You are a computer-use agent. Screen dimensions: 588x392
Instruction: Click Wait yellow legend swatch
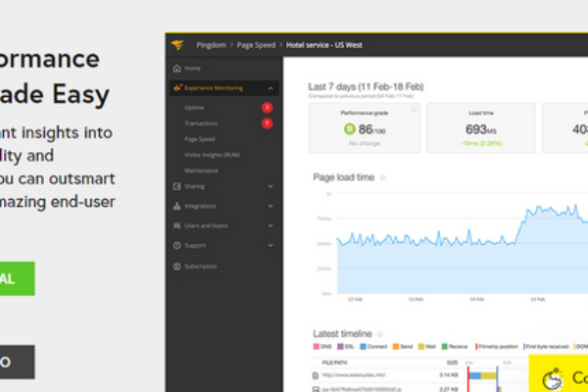(421, 347)
